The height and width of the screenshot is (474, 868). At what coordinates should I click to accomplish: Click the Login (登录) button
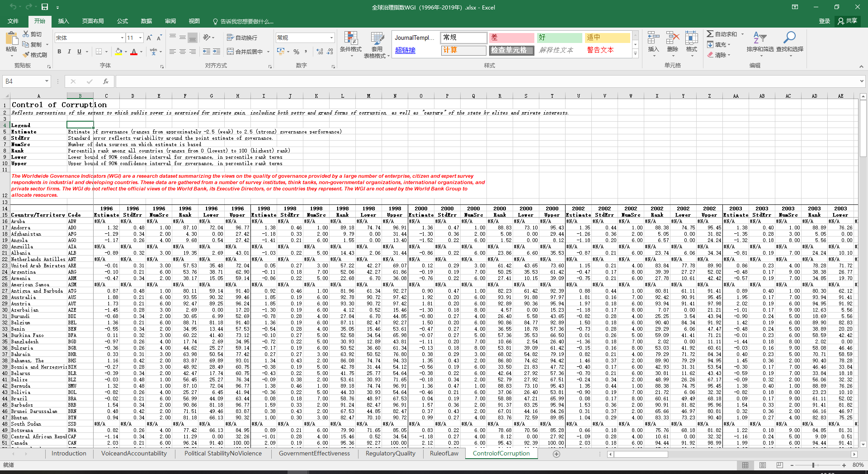pos(825,21)
